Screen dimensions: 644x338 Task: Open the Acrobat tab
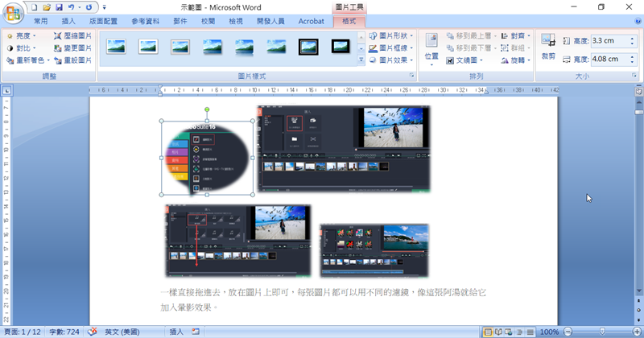tap(311, 22)
